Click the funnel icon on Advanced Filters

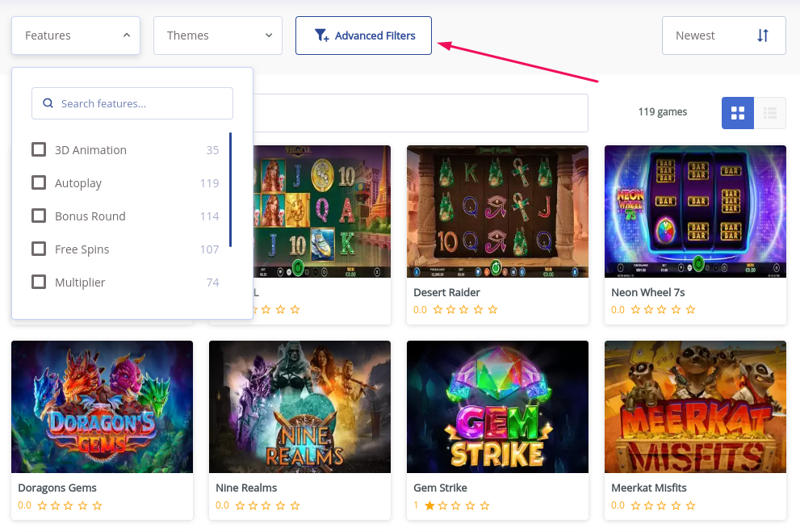pyautogui.click(x=321, y=36)
